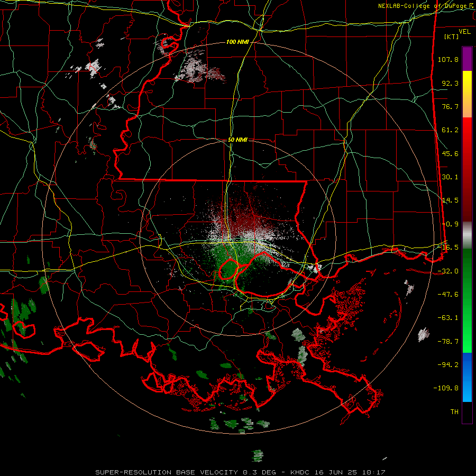Select the 45.6 scale value

point(450,153)
